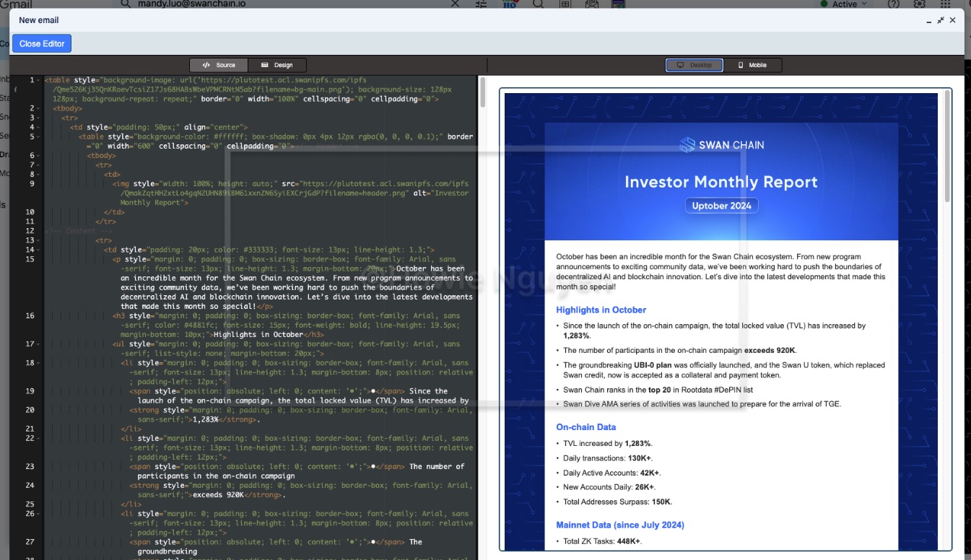Screen dimensions: 971x560
Task: Open Gmail help menu
Action: pyautogui.click(x=894, y=4)
